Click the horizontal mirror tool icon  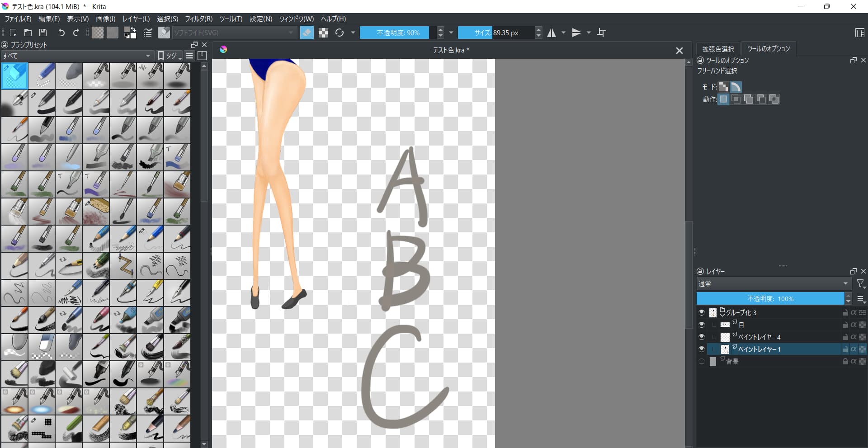coord(552,33)
